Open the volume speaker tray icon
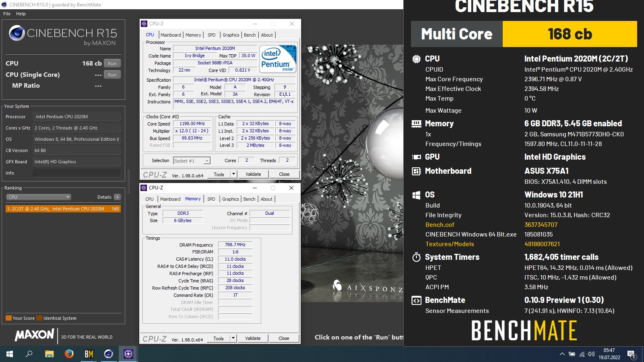 pyautogui.click(x=591, y=354)
